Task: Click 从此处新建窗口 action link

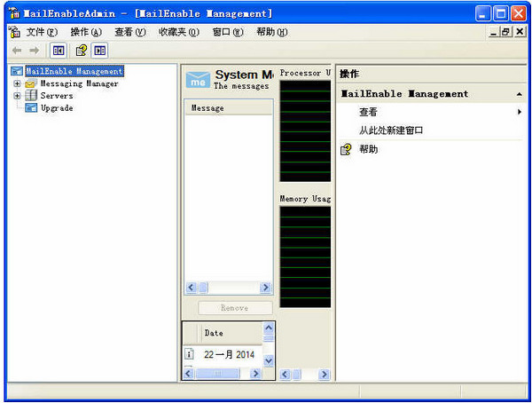Action: coord(391,130)
